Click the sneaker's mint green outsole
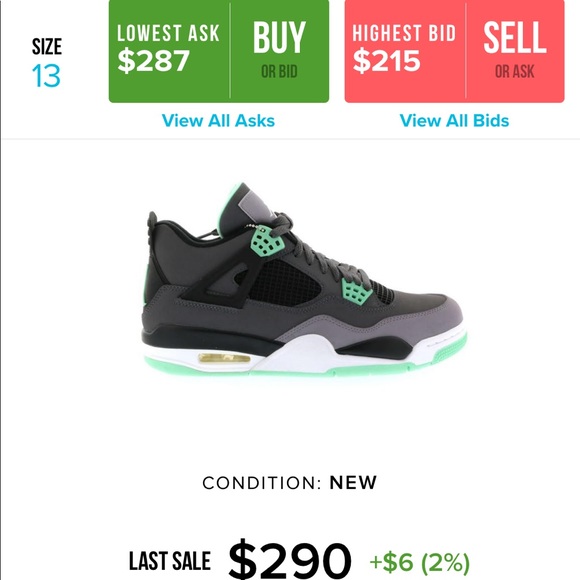This screenshot has width=580, height=580. coord(296,368)
